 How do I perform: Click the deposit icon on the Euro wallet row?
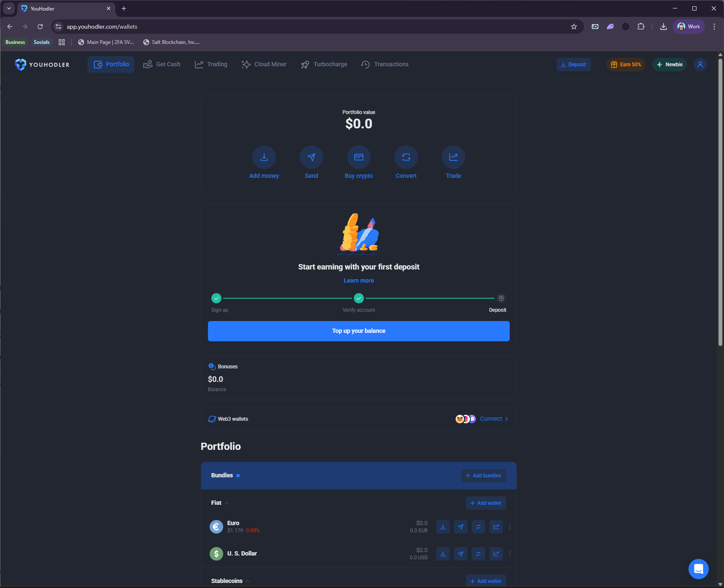pyautogui.click(x=443, y=526)
